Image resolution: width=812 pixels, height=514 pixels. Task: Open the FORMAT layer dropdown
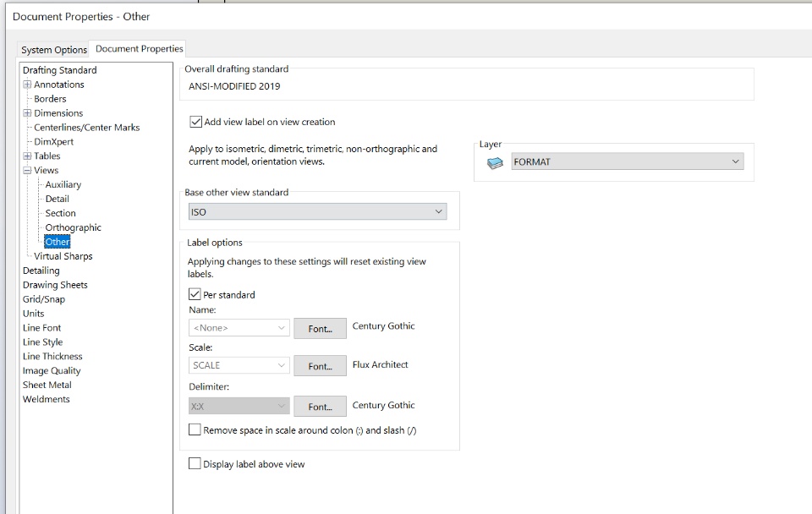(x=628, y=161)
